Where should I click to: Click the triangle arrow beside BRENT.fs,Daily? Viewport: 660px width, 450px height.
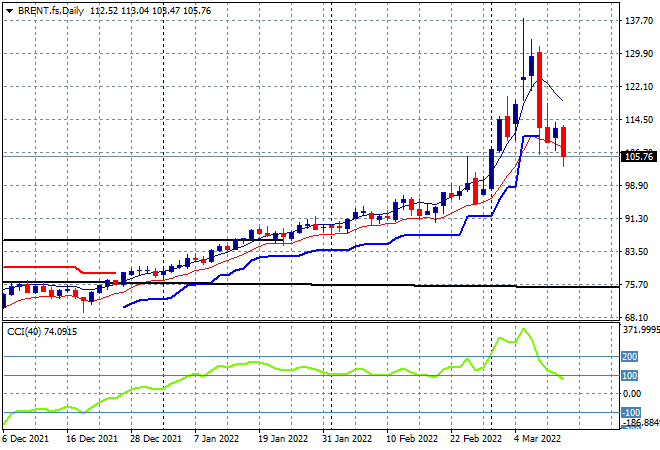point(7,10)
